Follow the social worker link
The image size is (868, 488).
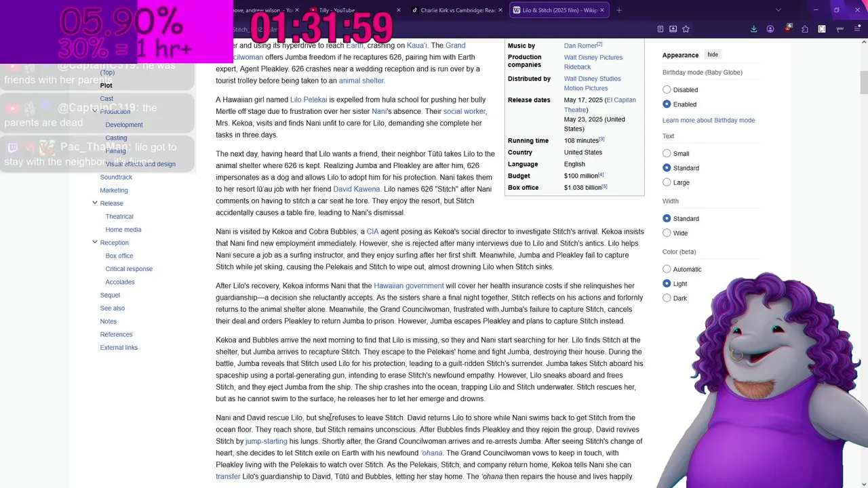[465, 111]
